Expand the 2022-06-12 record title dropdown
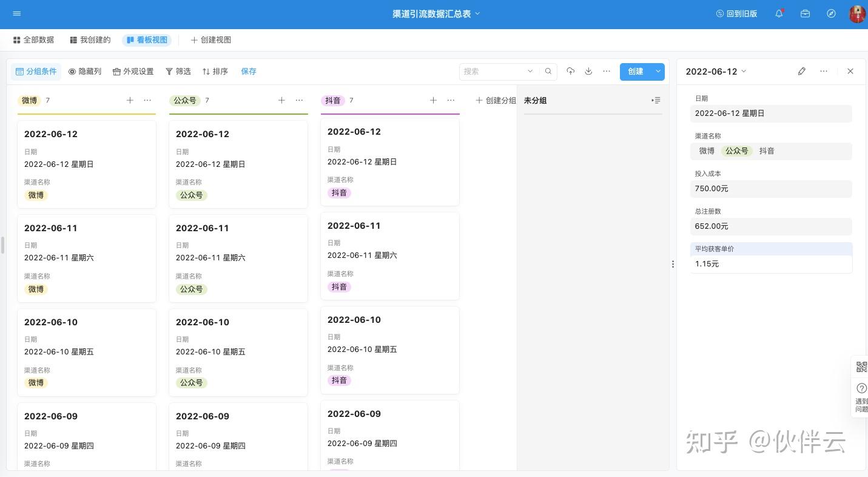This screenshot has width=868, height=477. pyautogui.click(x=716, y=71)
